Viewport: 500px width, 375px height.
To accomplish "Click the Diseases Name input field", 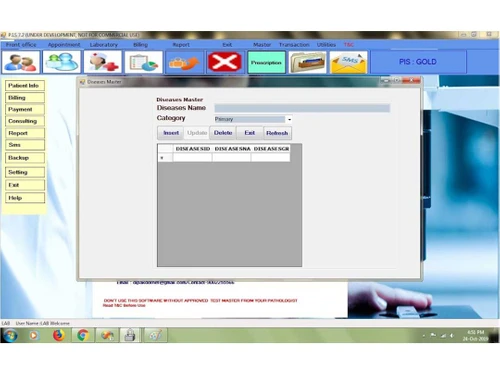I will tap(302, 108).
